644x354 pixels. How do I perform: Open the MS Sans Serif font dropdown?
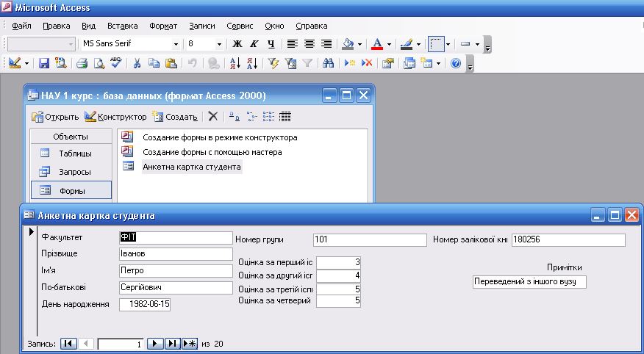coord(175,44)
